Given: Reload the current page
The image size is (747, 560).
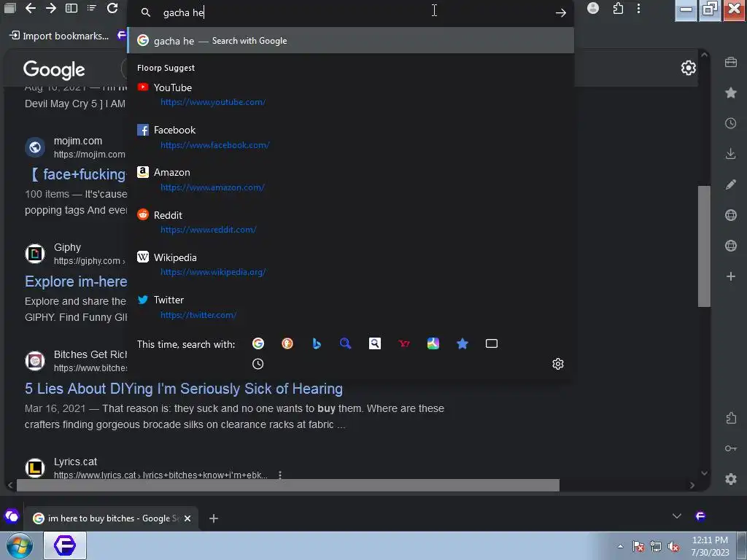Looking at the screenshot, I should [112, 8].
